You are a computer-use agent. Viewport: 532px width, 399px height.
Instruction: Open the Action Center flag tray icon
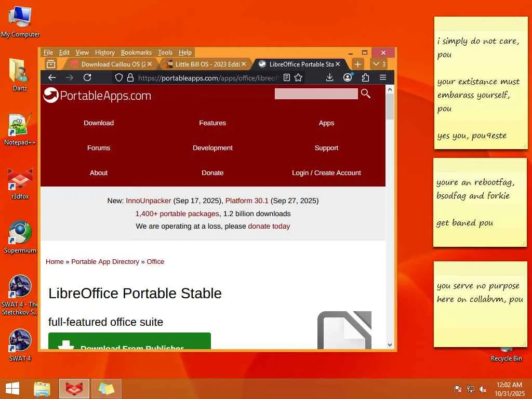click(x=458, y=389)
